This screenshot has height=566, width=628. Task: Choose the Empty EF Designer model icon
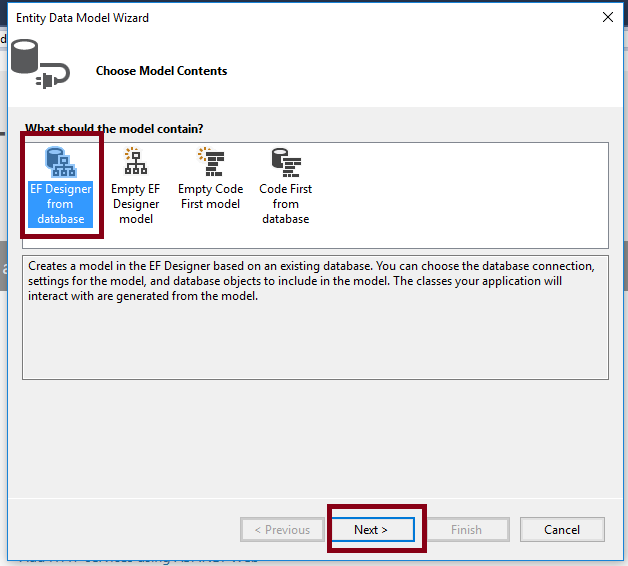[136, 161]
